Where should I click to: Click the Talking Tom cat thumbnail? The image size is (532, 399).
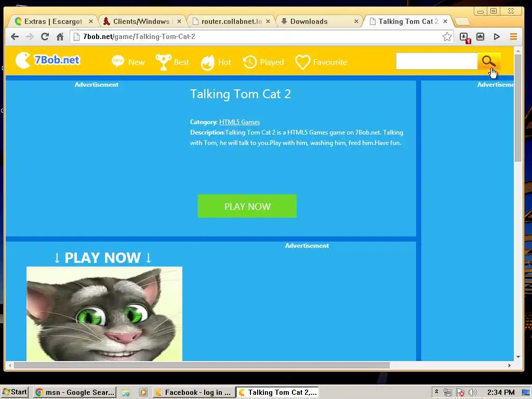pyautogui.click(x=104, y=313)
